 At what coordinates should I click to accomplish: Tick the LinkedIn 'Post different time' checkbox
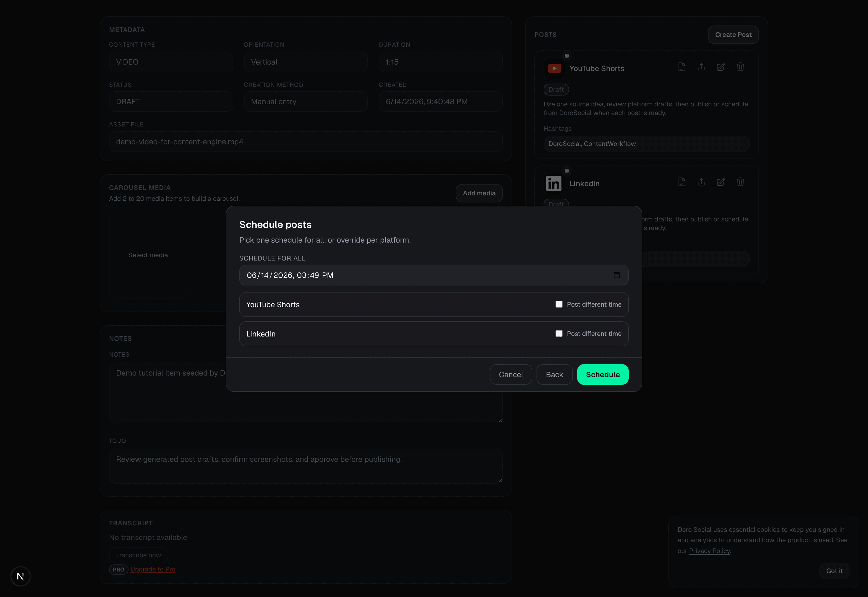(x=559, y=334)
